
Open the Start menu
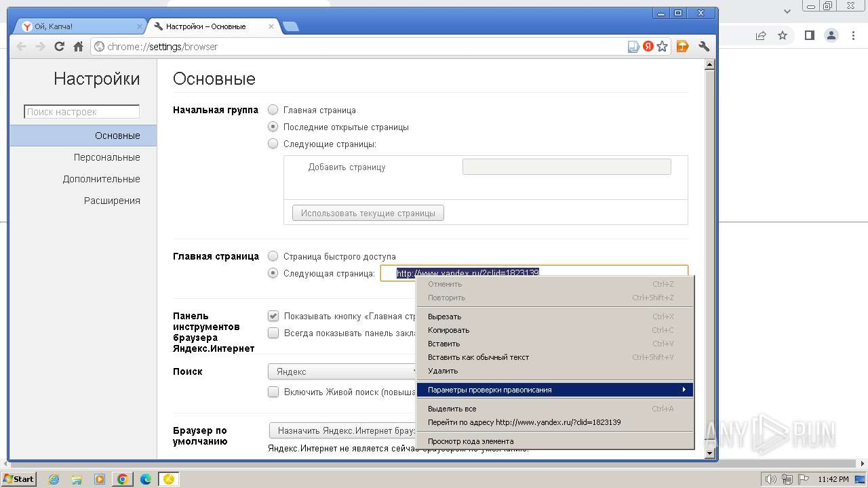click(18, 479)
